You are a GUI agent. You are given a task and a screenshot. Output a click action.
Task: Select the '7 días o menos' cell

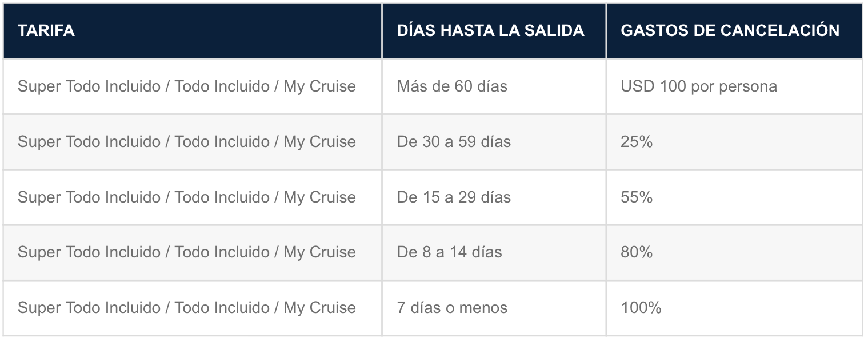tap(494, 308)
